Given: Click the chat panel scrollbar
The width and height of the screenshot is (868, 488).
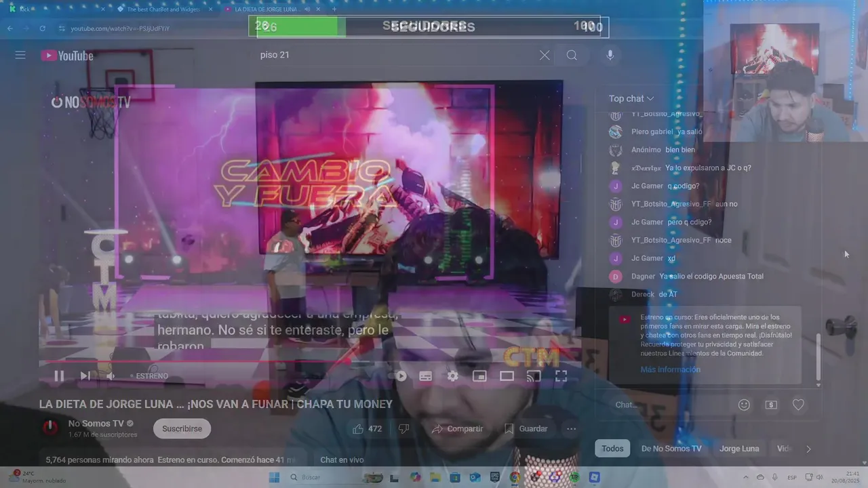Looking at the screenshot, I should (818, 356).
